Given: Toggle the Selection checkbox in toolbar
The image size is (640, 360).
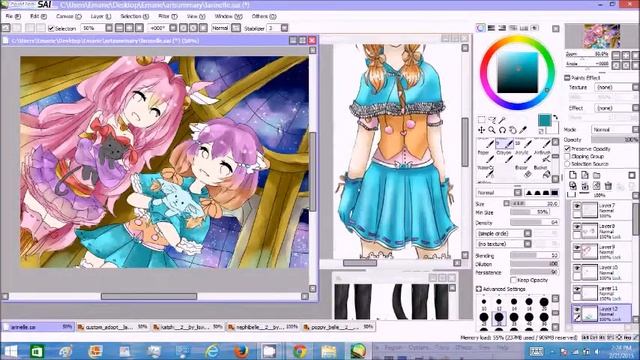Looking at the screenshot, I should (x=51, y=28).
